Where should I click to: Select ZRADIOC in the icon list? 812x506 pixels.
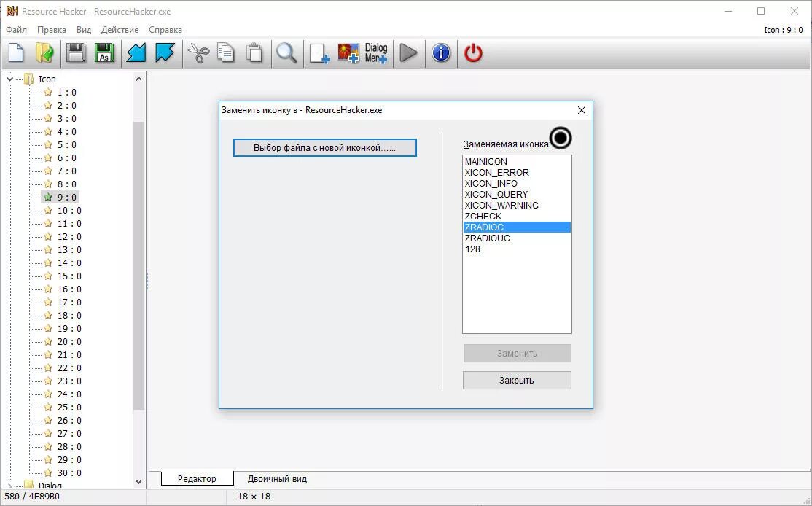[x=517, y=227]
